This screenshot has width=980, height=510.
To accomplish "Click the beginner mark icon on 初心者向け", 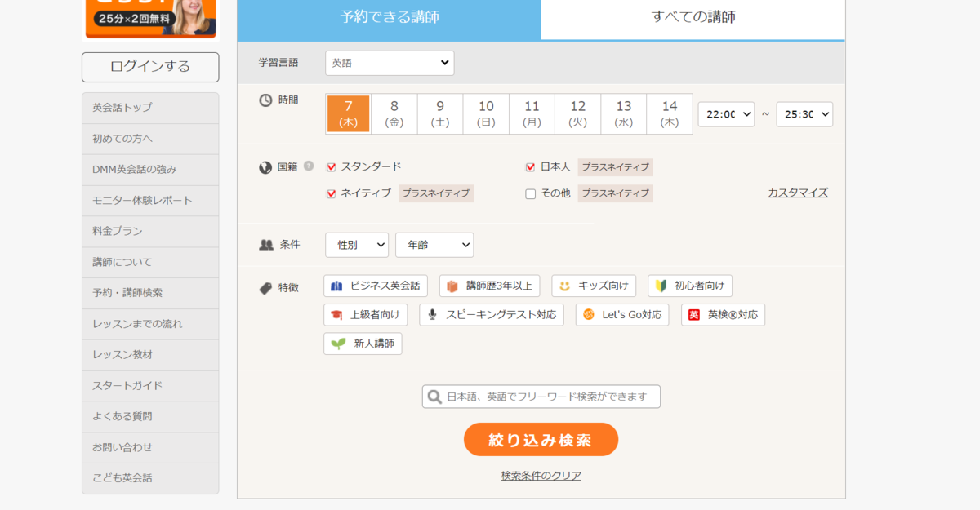I will pyautogui.click(x=661, y=286).
